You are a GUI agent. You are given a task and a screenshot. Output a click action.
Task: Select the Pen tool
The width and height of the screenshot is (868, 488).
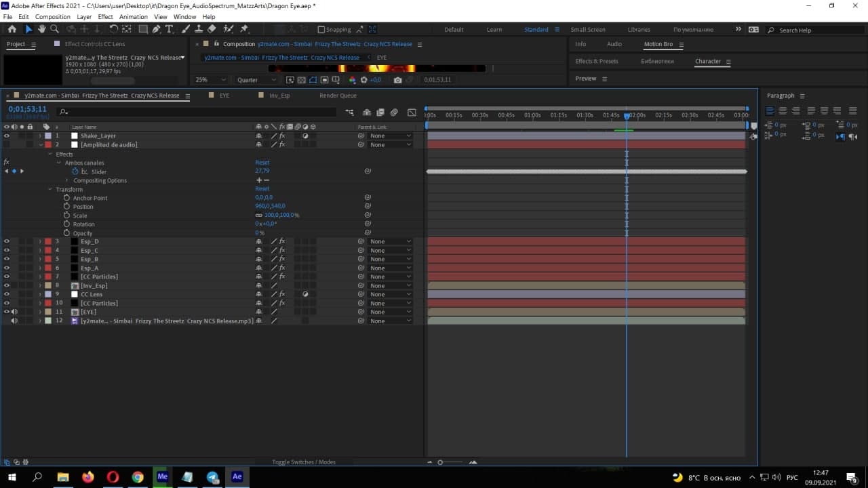pos(156,29)
